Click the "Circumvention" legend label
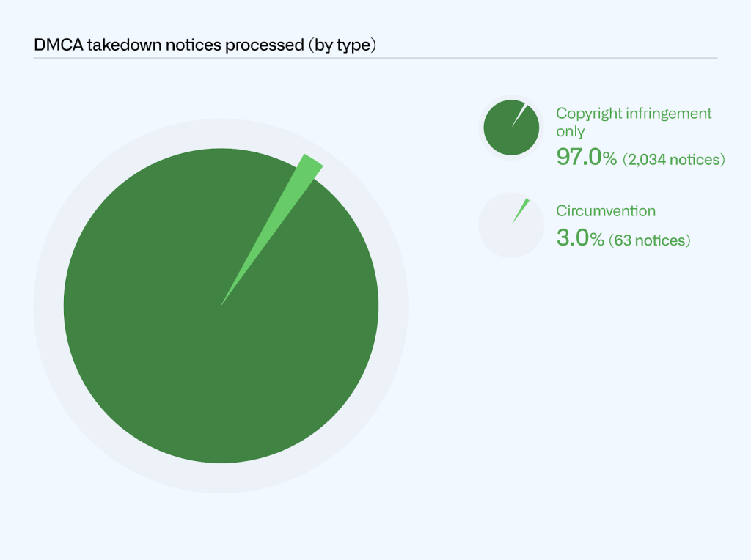This screenshot has width=751, height=560. 606,211
